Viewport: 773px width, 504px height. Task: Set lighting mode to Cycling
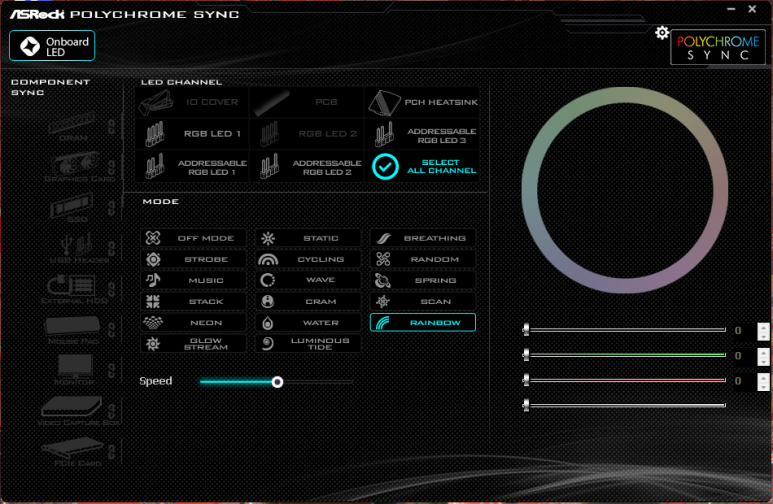click(308, 259)
